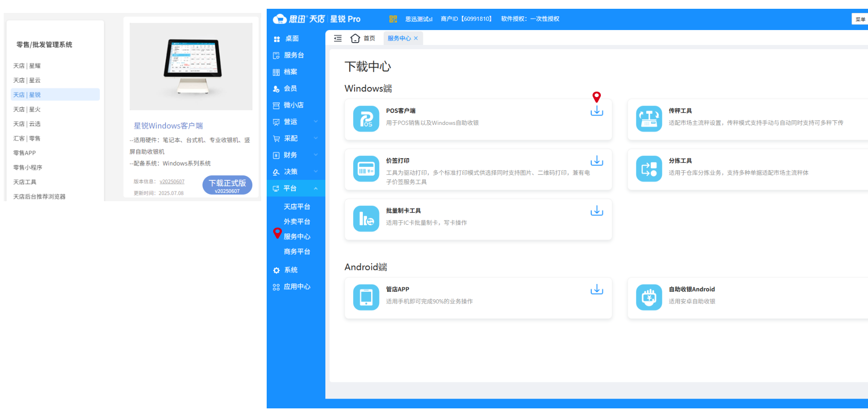
Task: Switch to the 服务中心 tab
Action: 399,38
